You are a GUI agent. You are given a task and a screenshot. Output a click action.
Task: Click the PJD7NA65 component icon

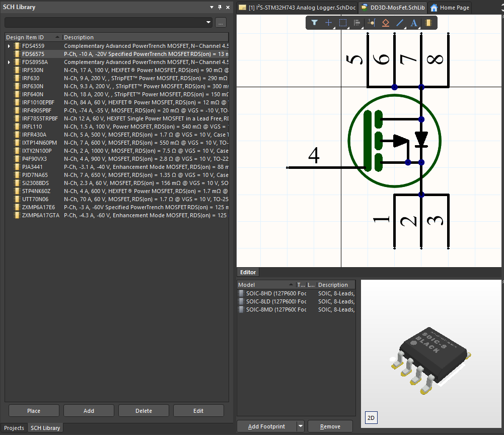tap(17, 175)
